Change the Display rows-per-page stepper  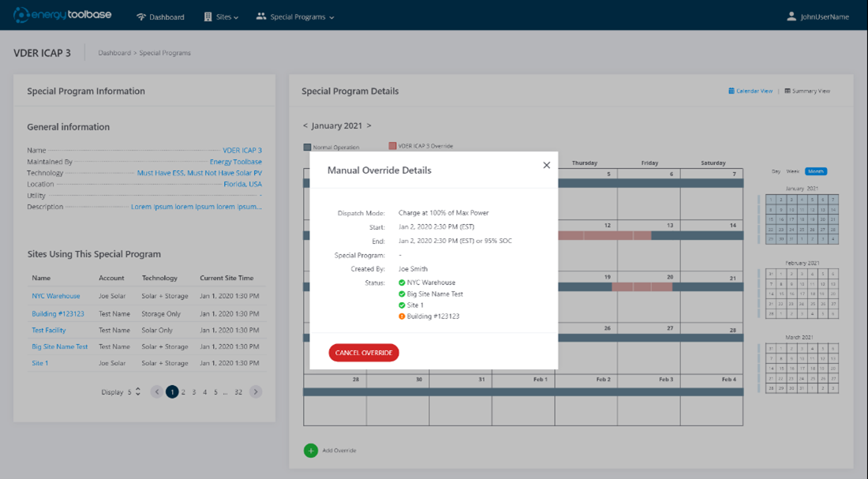pos(138,392)
